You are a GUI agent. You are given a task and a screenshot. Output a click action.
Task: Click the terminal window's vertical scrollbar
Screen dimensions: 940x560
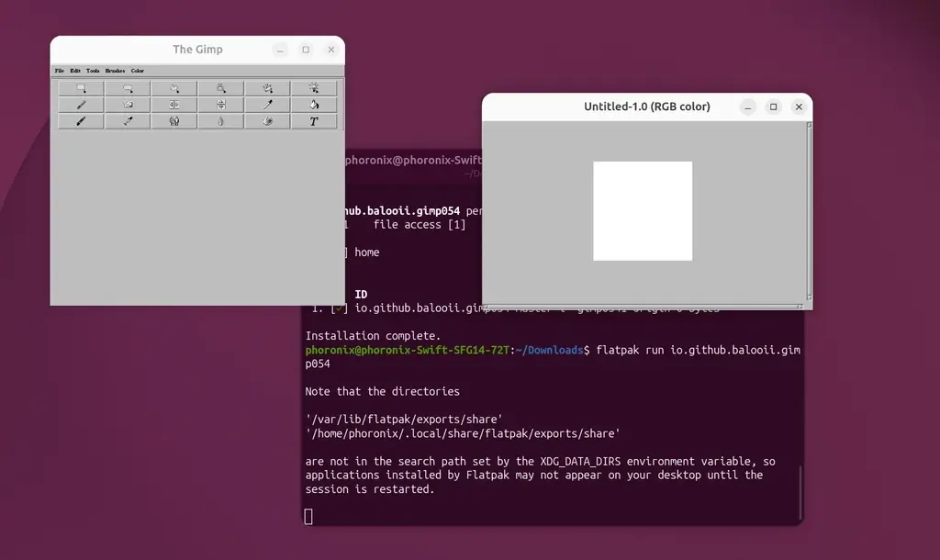(800, 492)
